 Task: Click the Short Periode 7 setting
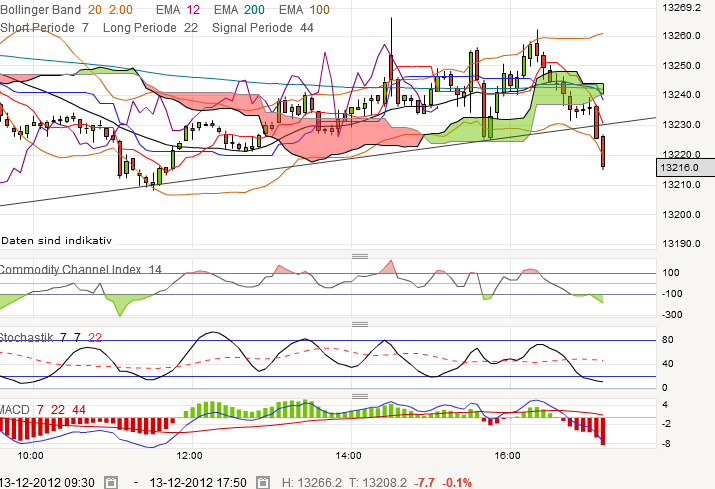point(45,28)
